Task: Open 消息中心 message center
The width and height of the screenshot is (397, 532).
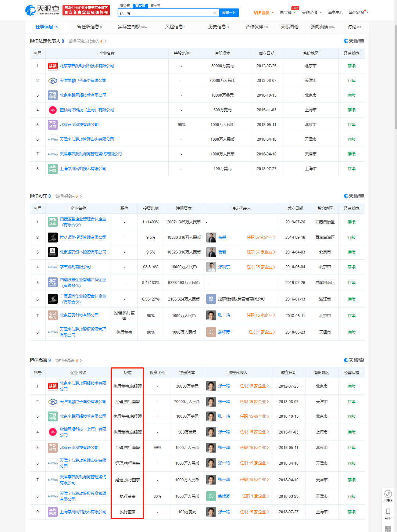Action: pyautogui.click(x=335, y=12)
